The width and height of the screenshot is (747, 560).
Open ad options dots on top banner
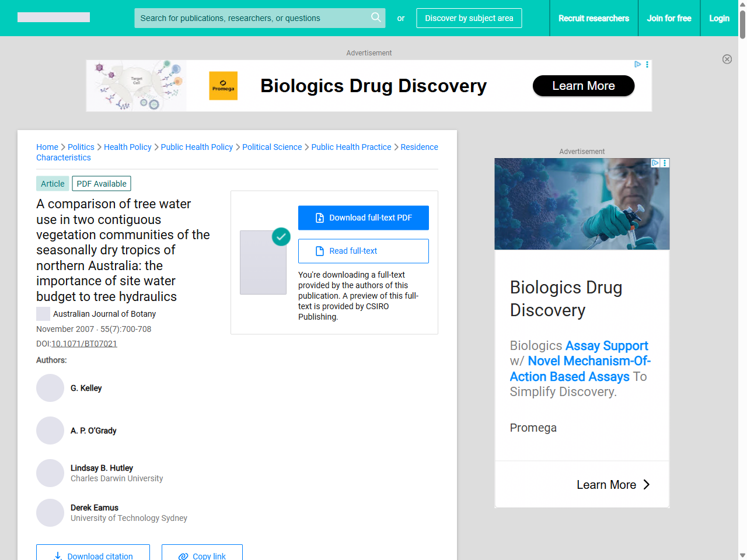pos(647,64)
